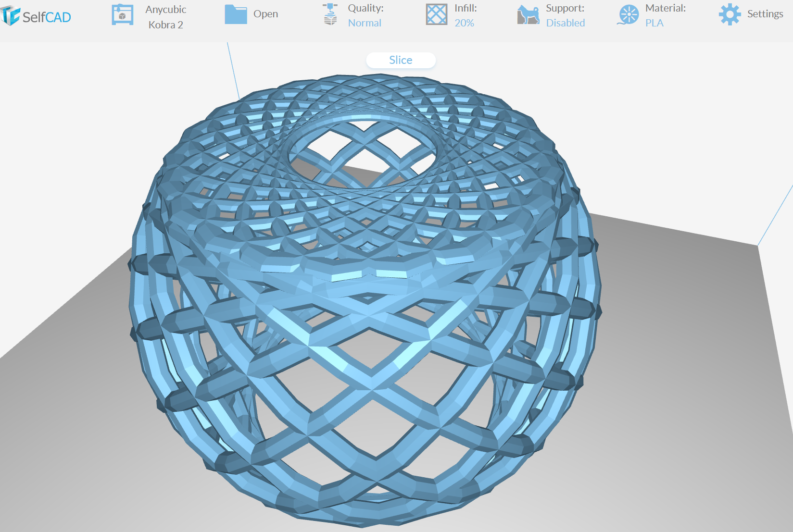
Task: Click the Quality layers icon
Action: (x=330, y=14)
